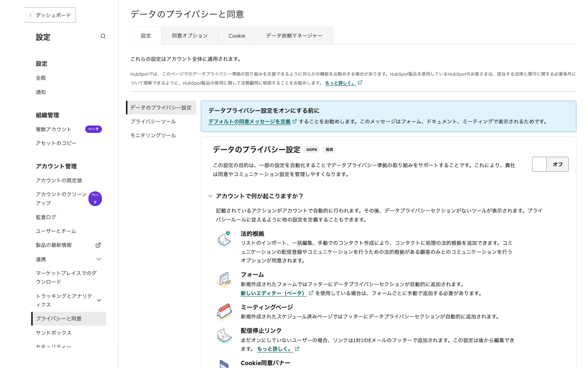This screenshot has height=368, width=588.
Task: Expand トラッキングとアナリティクス sidebar section
Action: click(x=99, y=301)
